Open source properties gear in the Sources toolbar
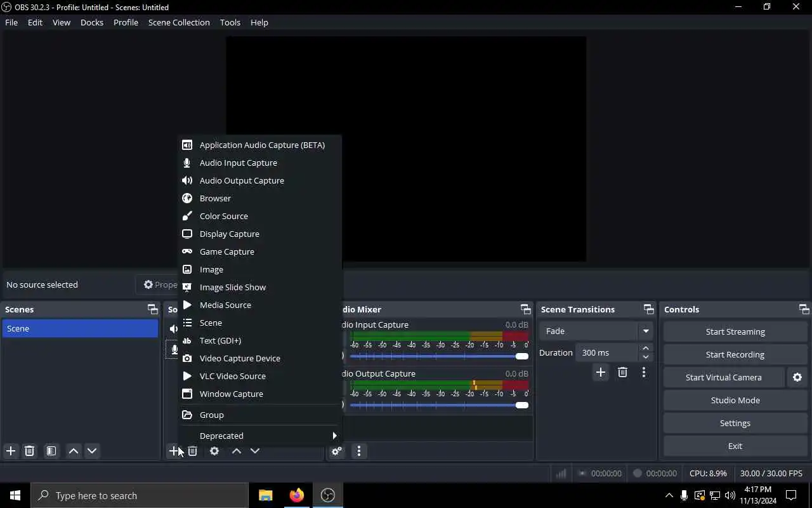Viewport: 812px width, 508px height. [214, 451]
